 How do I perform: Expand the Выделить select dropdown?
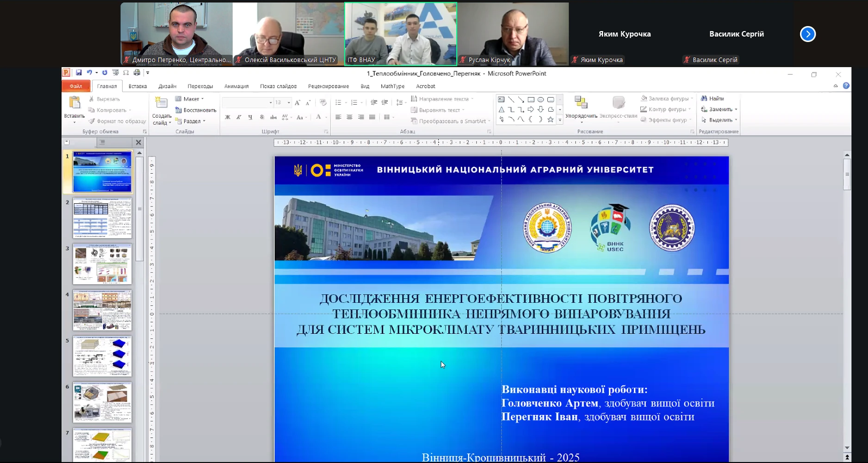pos(720,120)
